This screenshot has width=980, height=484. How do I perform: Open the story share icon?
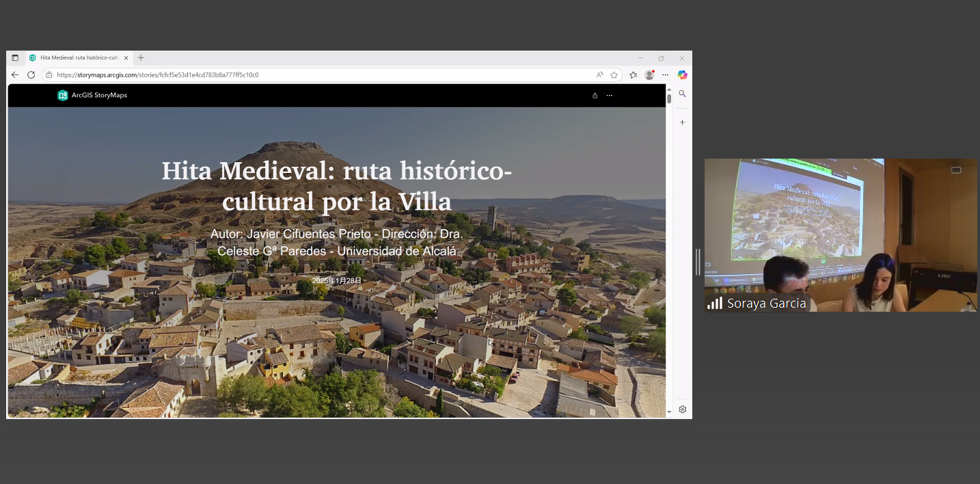click(595, 96)
